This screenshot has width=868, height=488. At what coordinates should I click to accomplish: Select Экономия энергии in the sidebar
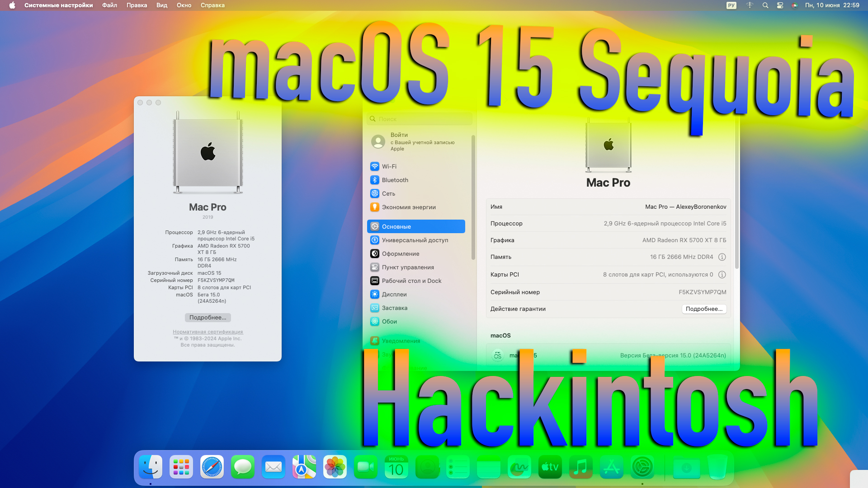(x=409, y=207)
